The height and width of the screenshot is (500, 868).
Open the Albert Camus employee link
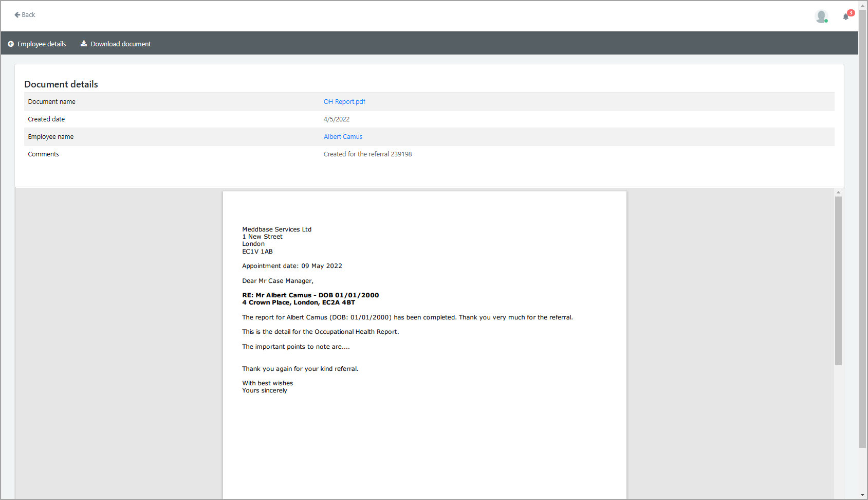[343, 137]
